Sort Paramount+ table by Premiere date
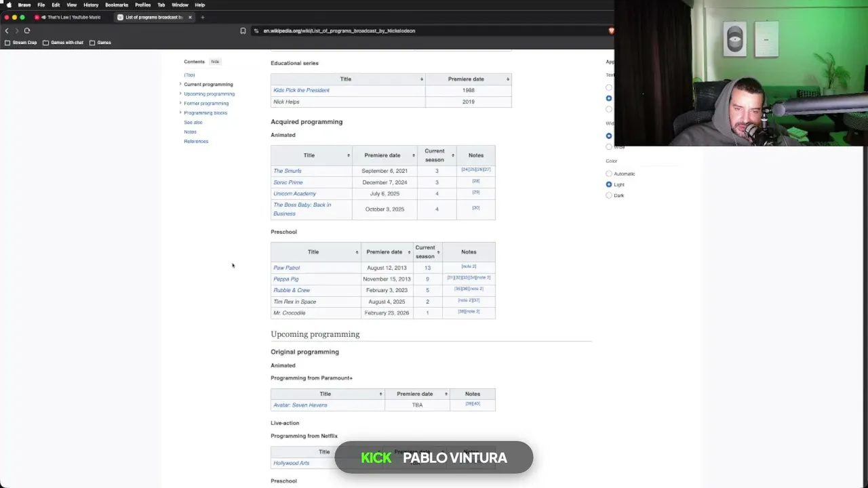 [x=446, y=394]
